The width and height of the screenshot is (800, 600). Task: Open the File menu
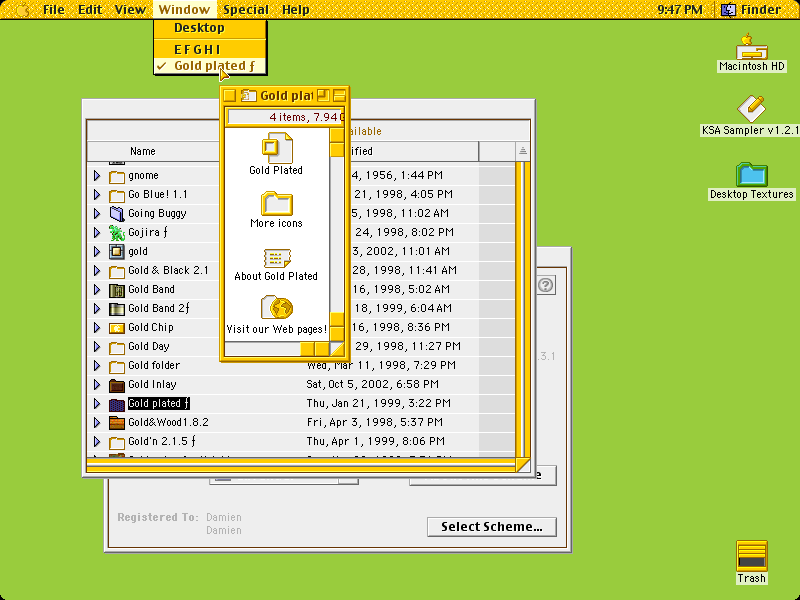(x=54, y=10)
